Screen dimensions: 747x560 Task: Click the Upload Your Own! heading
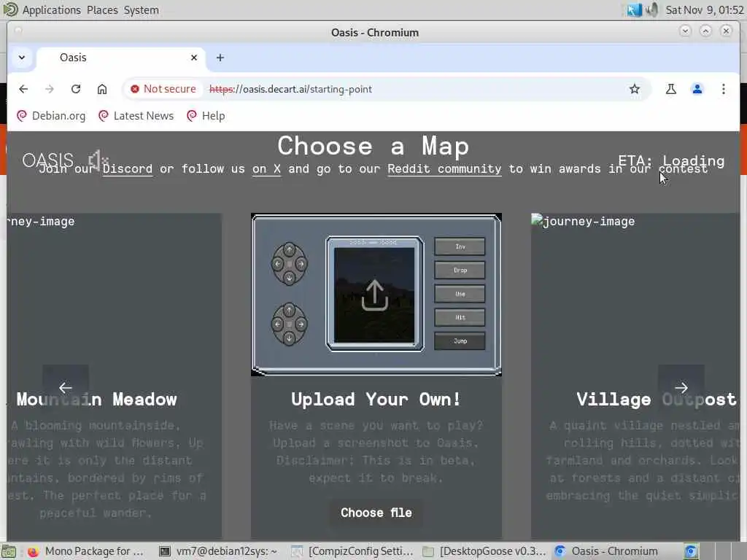click(376, 400)
